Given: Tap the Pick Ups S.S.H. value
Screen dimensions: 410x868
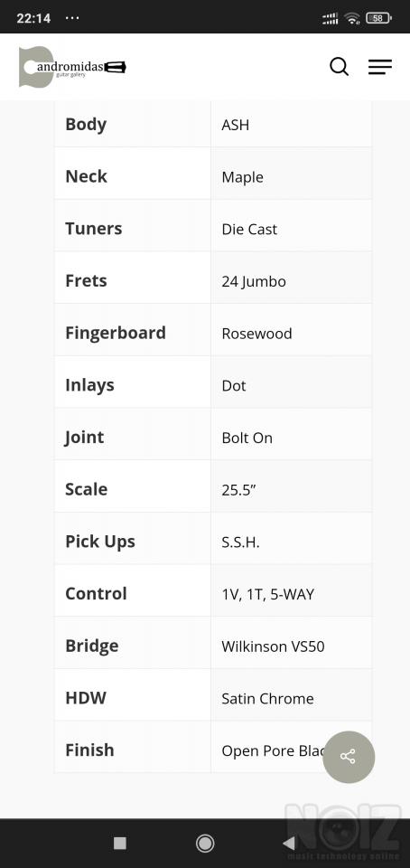Looking at the screenshot, I should pos(240,542).
